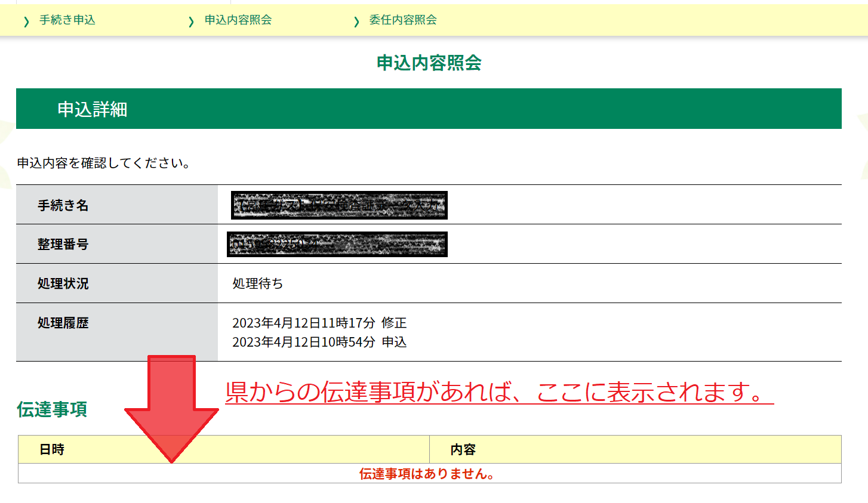Click the 11時17分 修正 history entry
This screenshot has height=503, width=868.
click(x=319, y=323)
